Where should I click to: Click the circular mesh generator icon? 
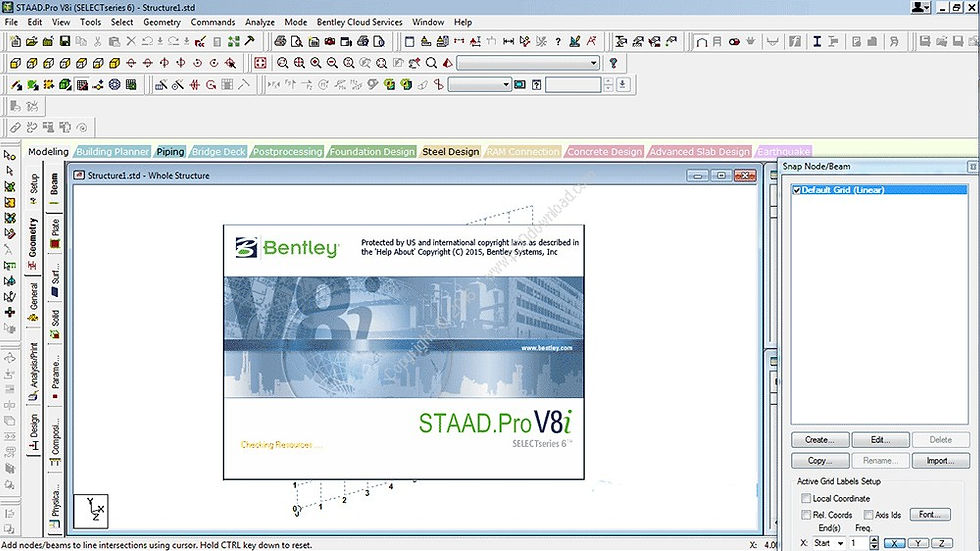114,84
